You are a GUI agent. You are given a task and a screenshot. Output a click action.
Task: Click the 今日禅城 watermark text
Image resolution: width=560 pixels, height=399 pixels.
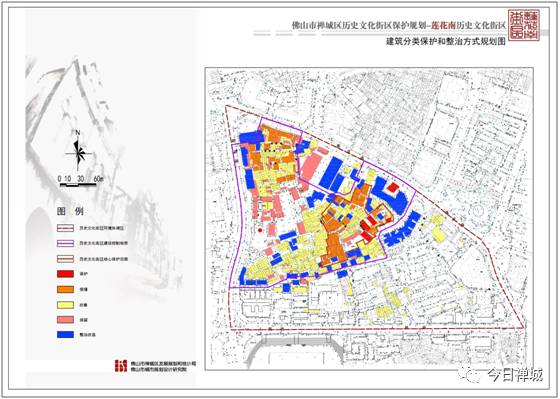[515, 375]
